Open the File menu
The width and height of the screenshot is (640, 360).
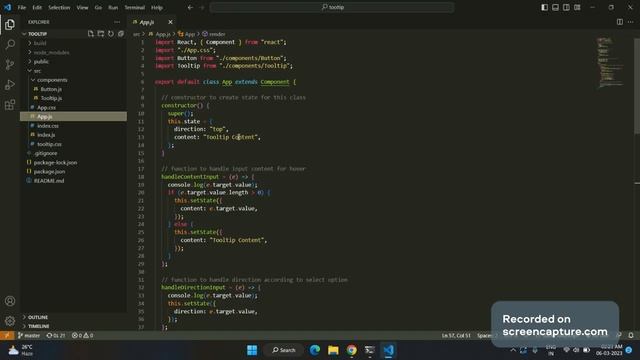click(x=22, y=7)
